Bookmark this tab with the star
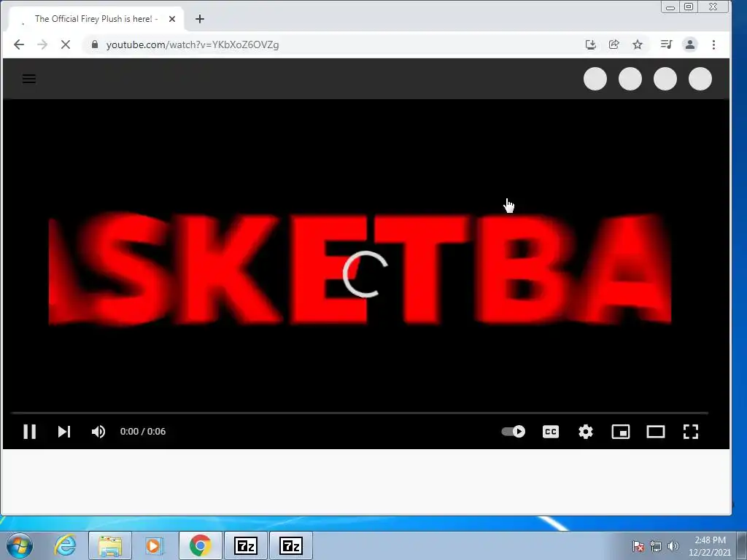 click(638, 44)
